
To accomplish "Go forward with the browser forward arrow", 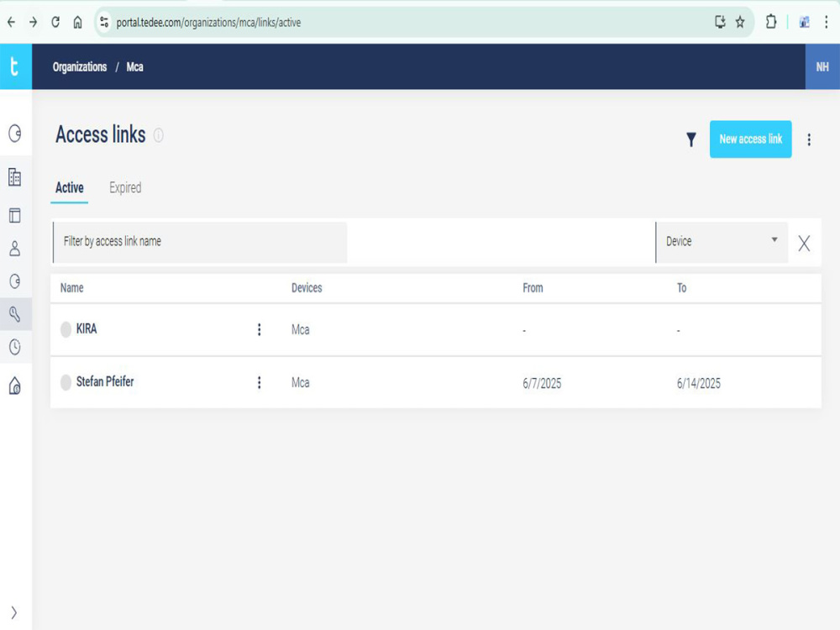I will [x=34, y=22].
